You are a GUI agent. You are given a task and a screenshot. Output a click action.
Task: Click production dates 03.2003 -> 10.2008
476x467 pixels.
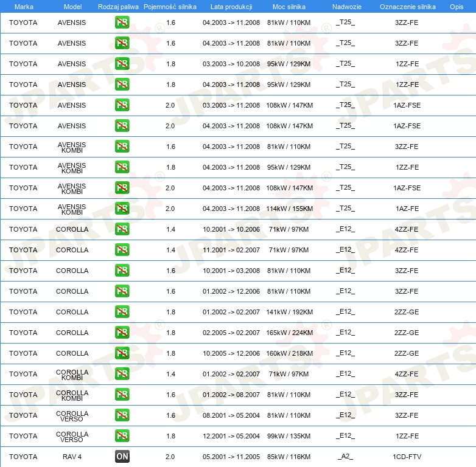[x=231, y=64]
